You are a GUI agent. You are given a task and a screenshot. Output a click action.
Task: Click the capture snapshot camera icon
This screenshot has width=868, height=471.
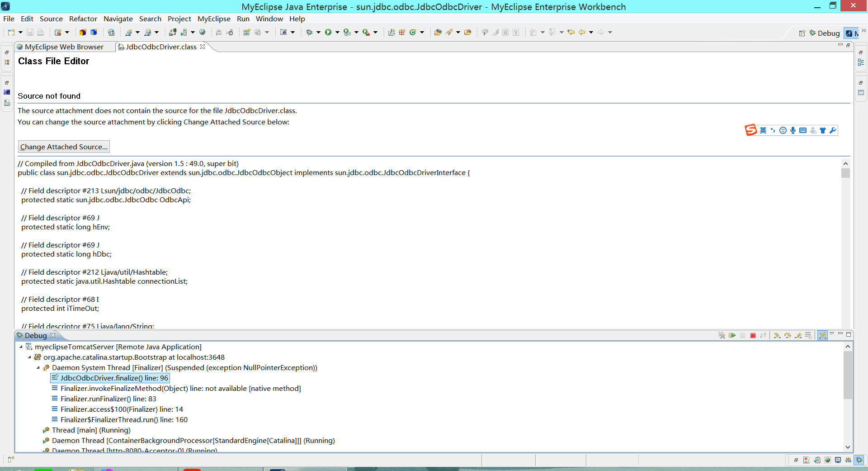[283, 32]
